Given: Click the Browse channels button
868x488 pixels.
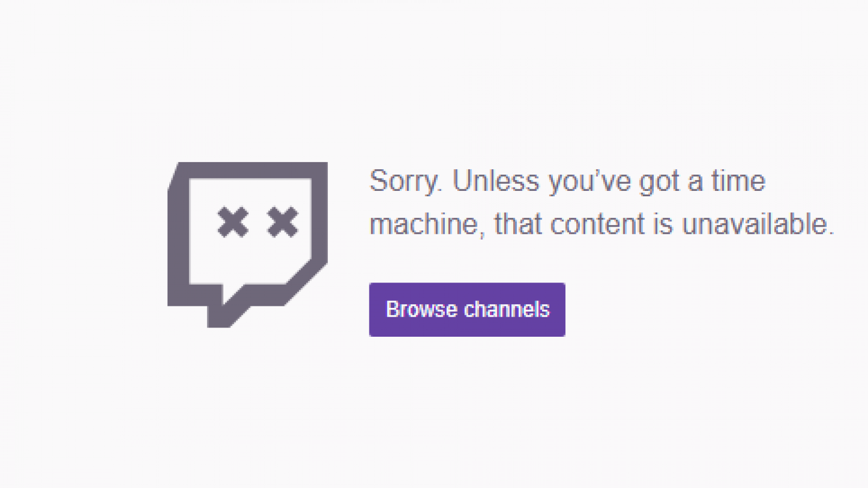Looking at the screenshot, I should [467, 310].
